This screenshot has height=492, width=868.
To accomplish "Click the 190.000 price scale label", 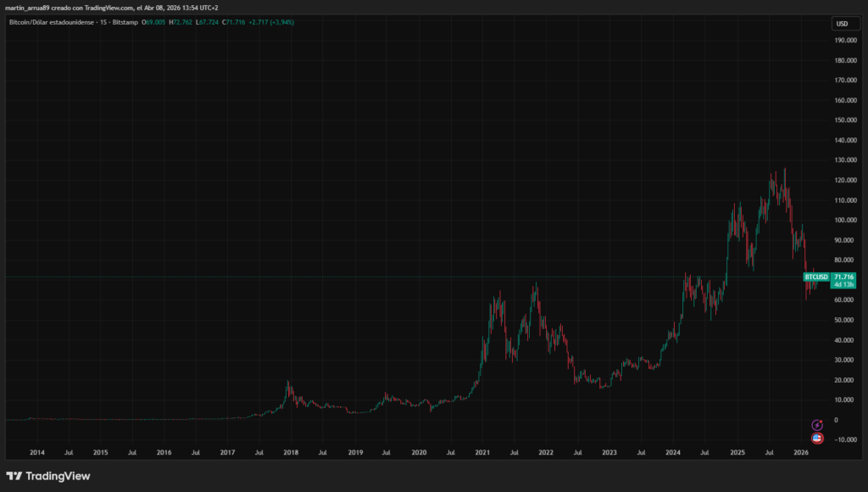I will pyautogui.click(x=846, y=39).
